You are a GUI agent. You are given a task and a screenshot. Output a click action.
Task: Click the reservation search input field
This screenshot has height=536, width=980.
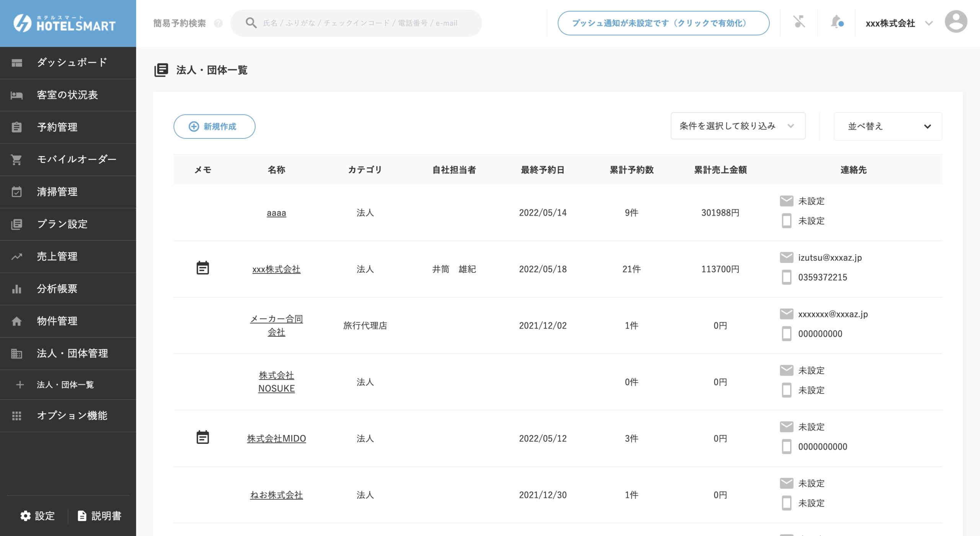tap(356, 23)
